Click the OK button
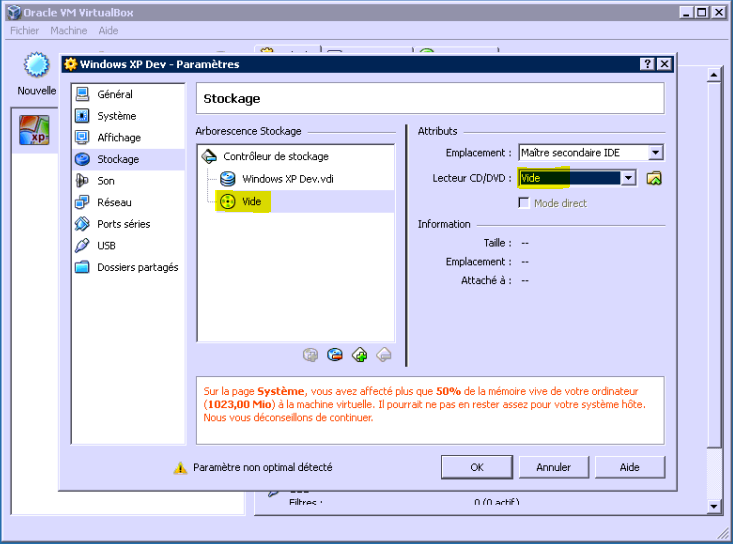 click(477, 467)
